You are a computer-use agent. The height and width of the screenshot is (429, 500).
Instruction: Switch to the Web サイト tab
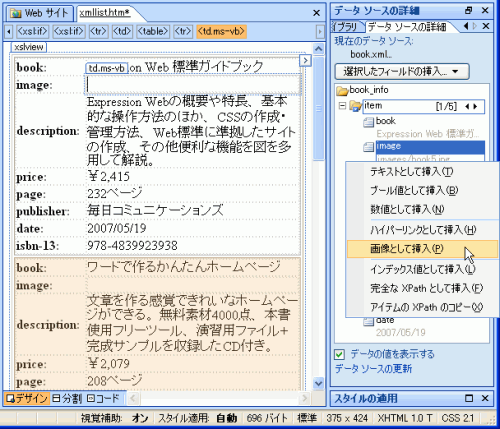pyautogui.click(x=39, y=13)
